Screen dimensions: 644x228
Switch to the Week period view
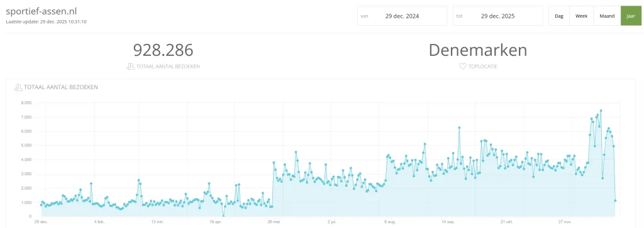581,16
